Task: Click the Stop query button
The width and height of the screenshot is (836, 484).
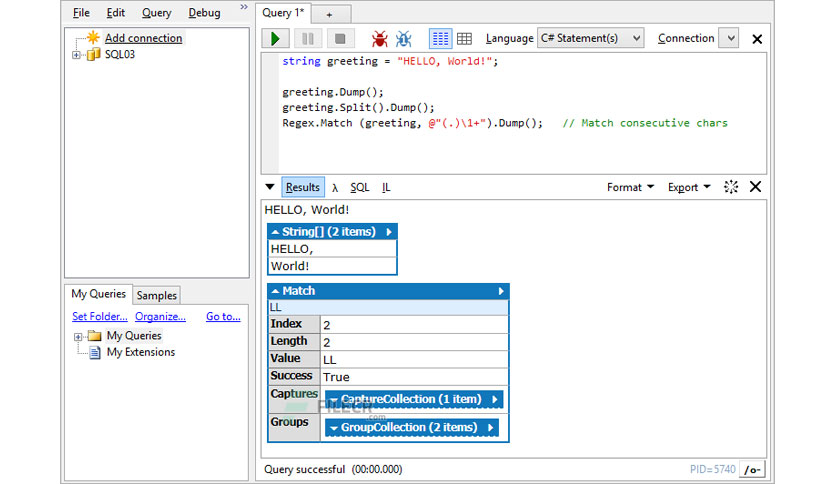Action: tap(340, 39)
